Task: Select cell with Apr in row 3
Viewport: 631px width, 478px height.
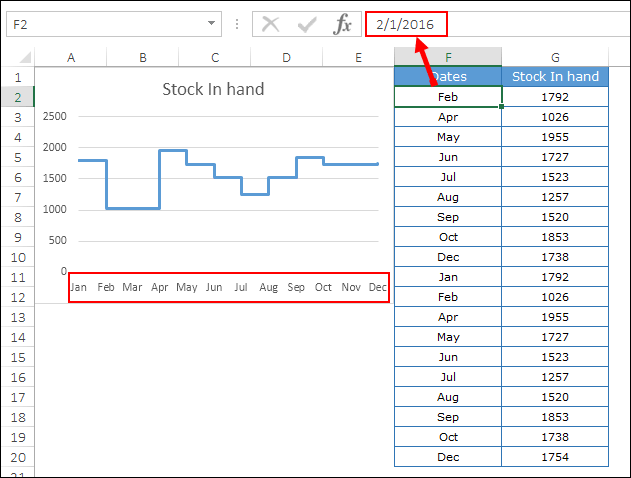Action: point(448,117)
